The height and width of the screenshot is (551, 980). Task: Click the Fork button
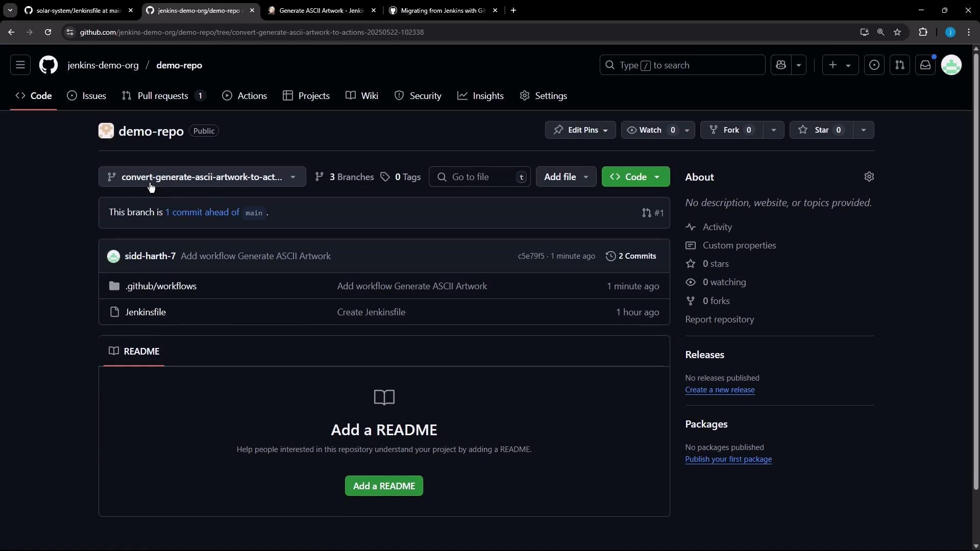tap(731, 130)
